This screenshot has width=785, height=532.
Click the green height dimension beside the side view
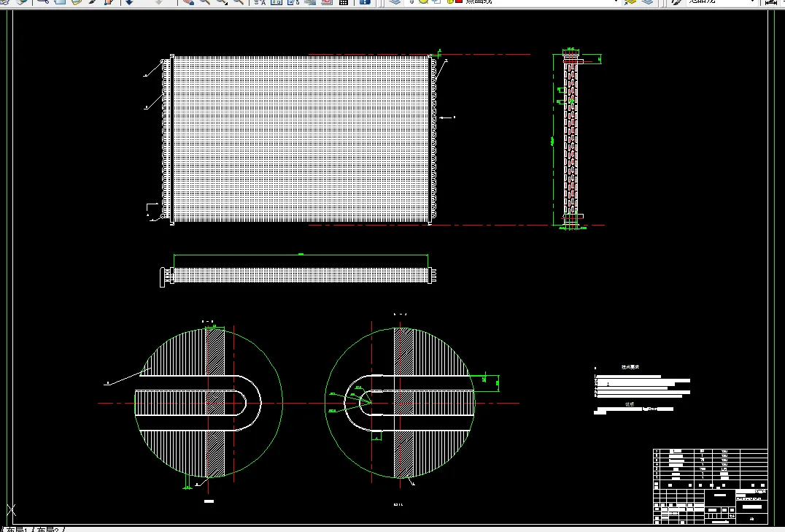point(553,140)
